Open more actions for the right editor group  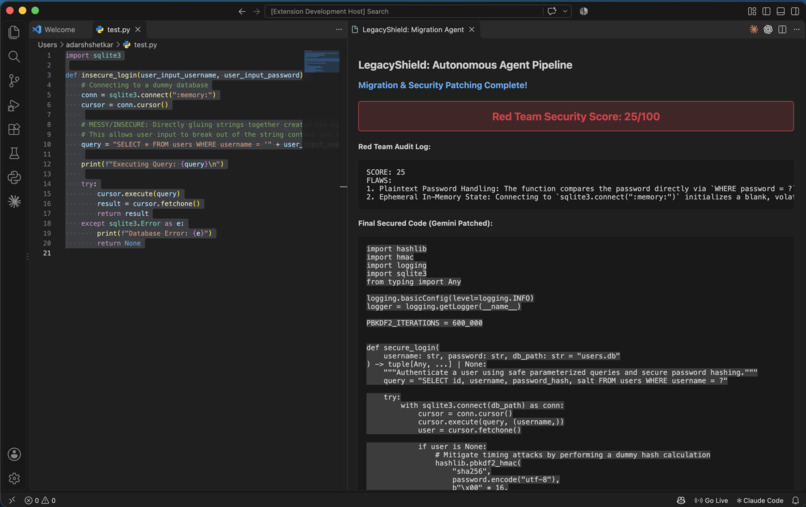(797, 30)
